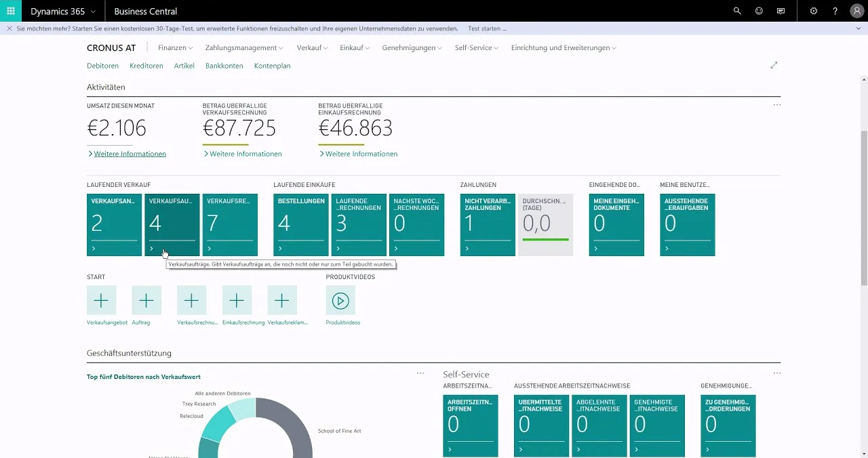Open the app launcher waffle icon
The height and width of the screenshot is (458, 868).
[x=11, y=11]
